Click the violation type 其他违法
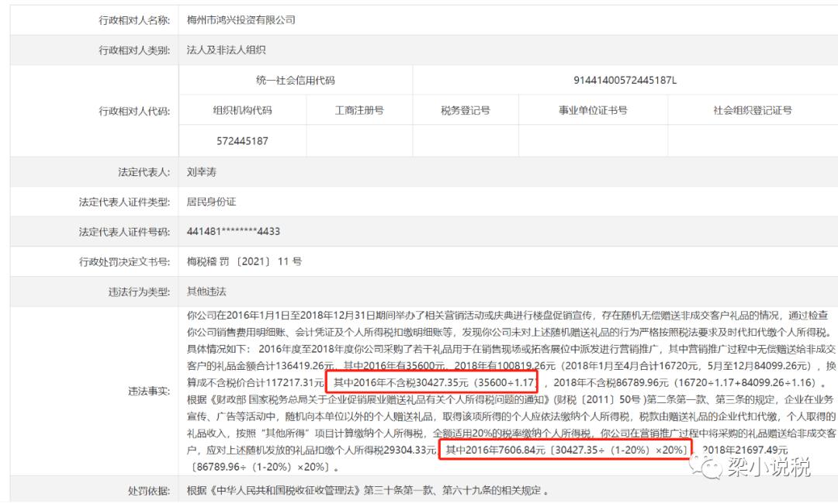The image size is (838, 504). (206, 292)
